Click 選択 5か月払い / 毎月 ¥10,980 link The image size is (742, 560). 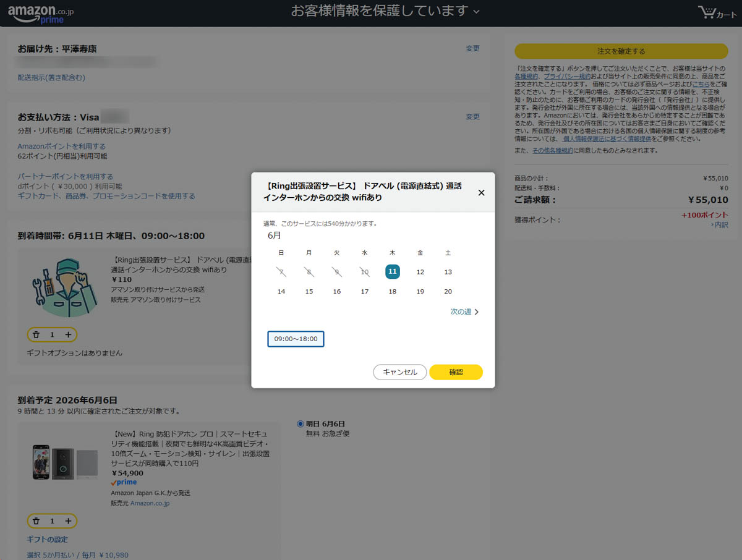[x=77, y=555]
